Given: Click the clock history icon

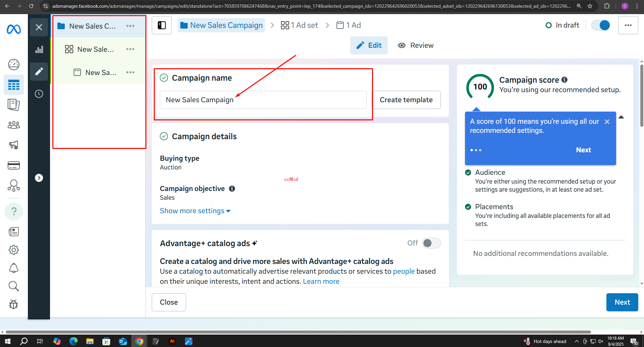Looking at the screenshot, I should pyautogui.click(x=39, y=94).
